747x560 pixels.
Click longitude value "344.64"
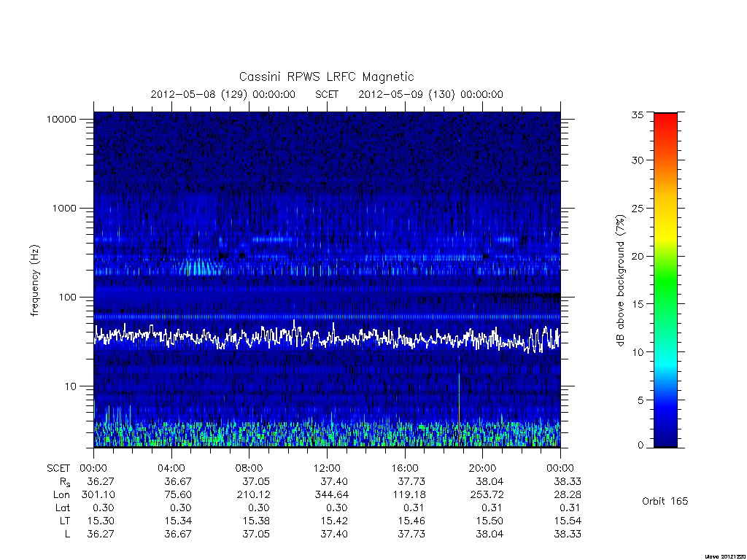point(332,495)
